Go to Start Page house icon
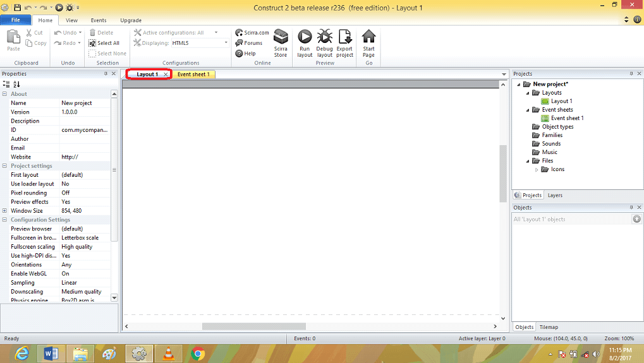 (368, 36)
